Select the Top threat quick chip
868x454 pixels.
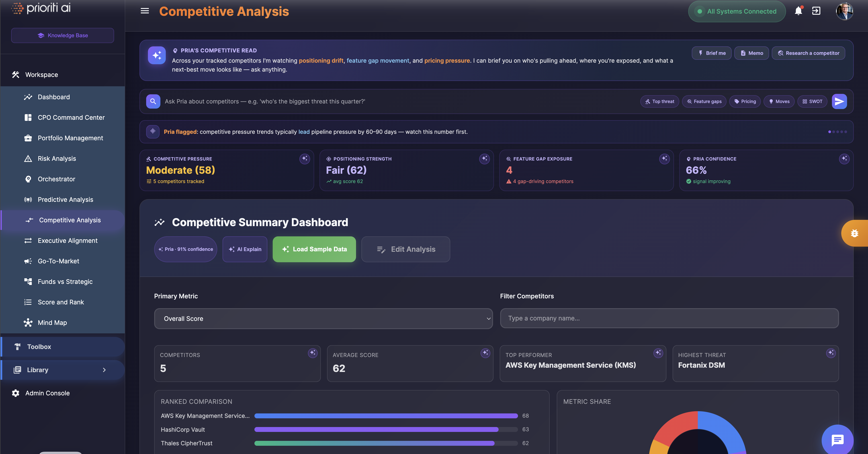click(x=659, y=101)
